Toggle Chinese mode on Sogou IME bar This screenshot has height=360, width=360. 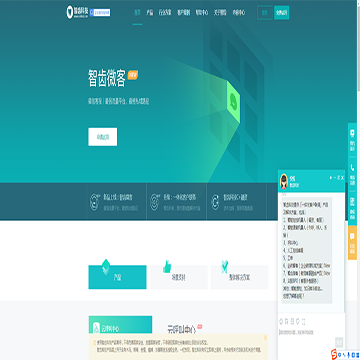340,354
